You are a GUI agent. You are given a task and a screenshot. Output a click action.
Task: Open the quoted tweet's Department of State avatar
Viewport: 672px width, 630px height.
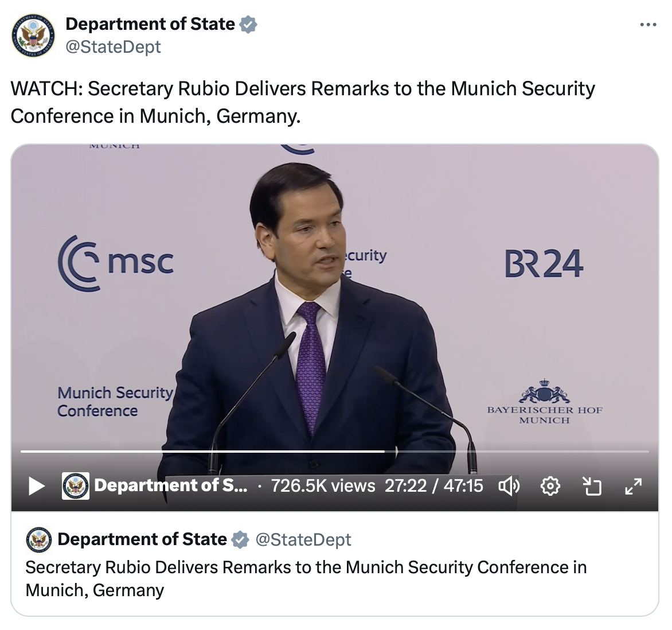coord(39,539)
